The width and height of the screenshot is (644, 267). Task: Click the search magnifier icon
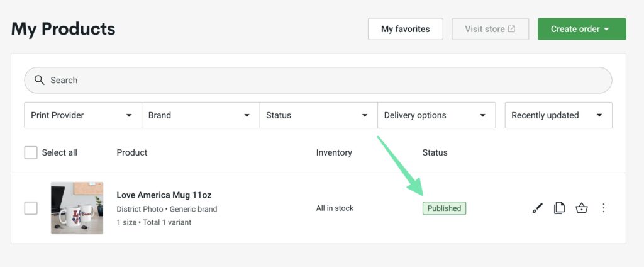point(40,80)
